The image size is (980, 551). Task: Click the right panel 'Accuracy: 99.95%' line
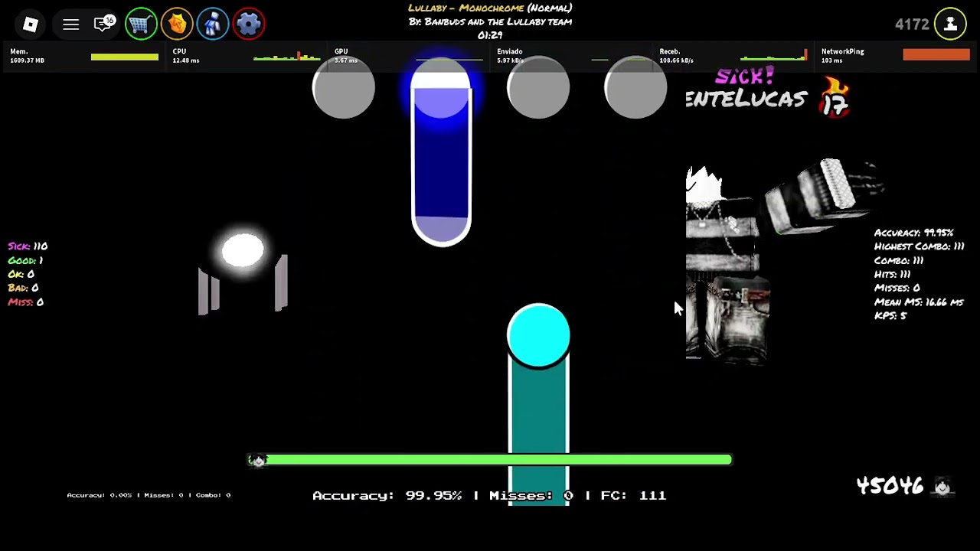tap(914, 233)
